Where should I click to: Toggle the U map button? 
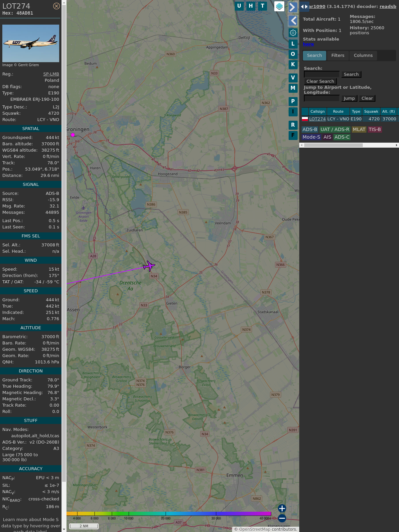click(239, 6)
